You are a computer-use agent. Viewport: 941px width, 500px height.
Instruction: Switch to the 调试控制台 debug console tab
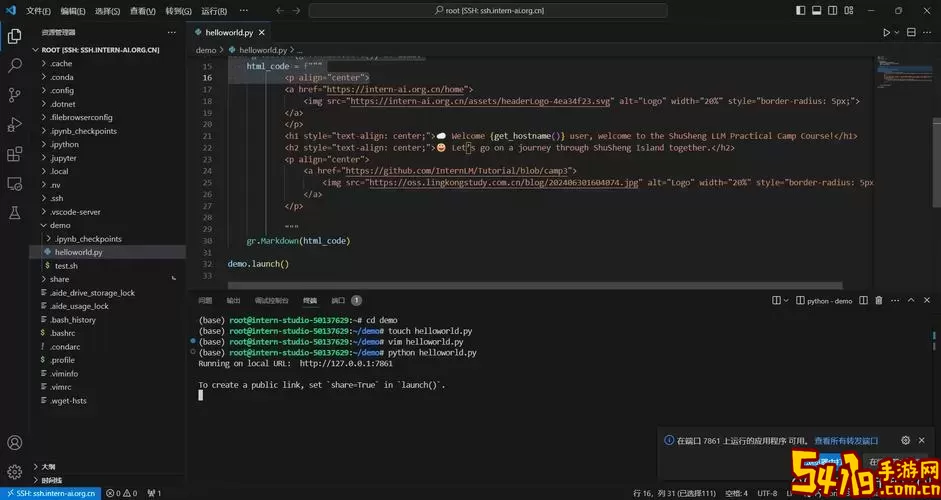coord(271,300)
